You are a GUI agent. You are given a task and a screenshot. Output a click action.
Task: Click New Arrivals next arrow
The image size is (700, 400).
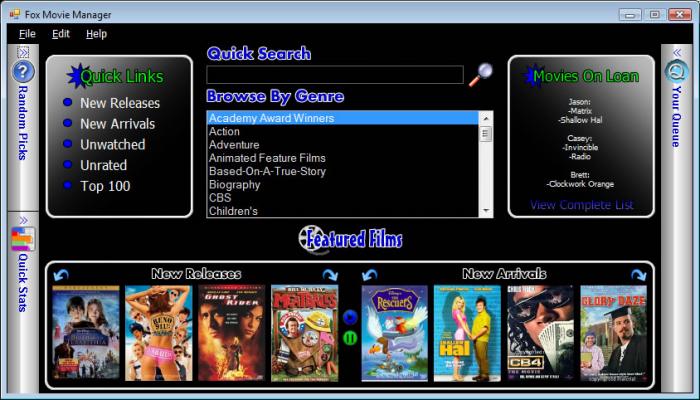click(x=639, y=275)
